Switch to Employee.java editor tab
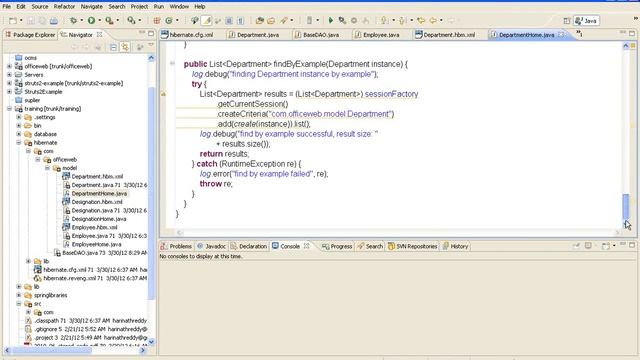The height and width of the screenshot is (360, 640). 377,35
